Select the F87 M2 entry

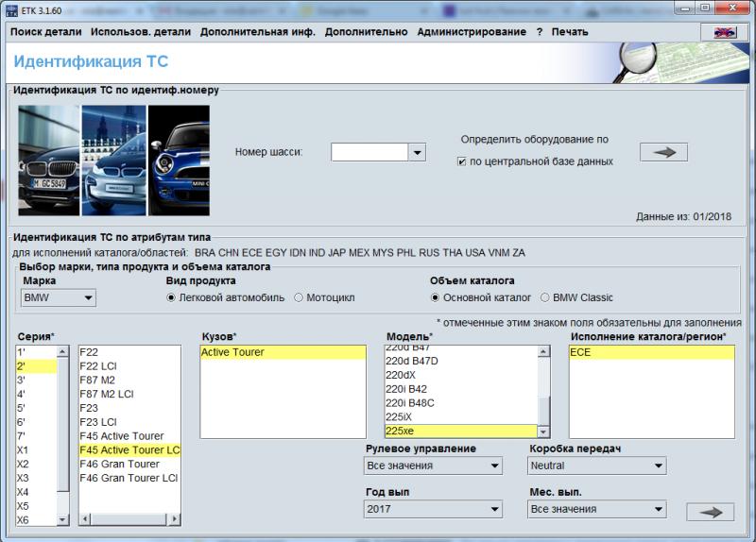tap(129, 381)
